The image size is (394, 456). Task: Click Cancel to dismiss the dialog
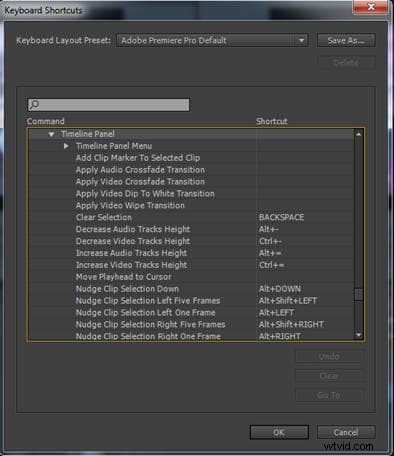point(346,432)
